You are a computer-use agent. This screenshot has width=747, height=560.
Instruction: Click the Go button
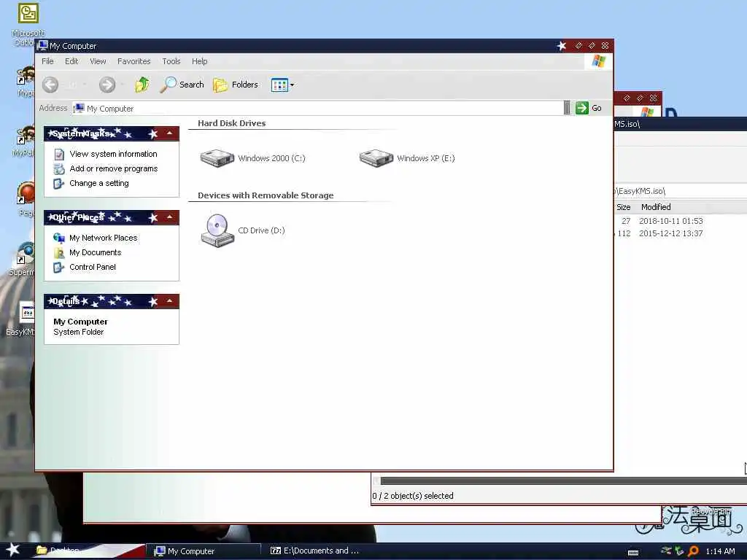589,108
